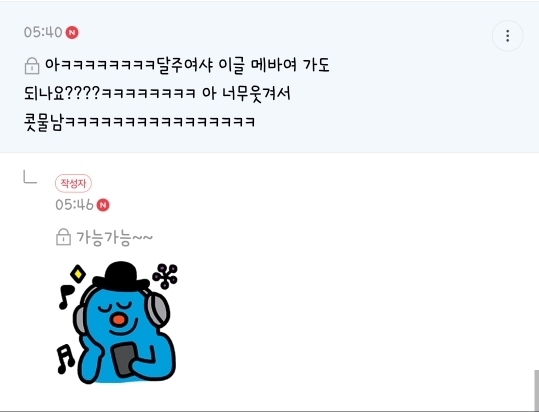539x412 pixels.
Task: Open the three-dot more options menu
Action: pyautogui.click(x=507, y=36)
